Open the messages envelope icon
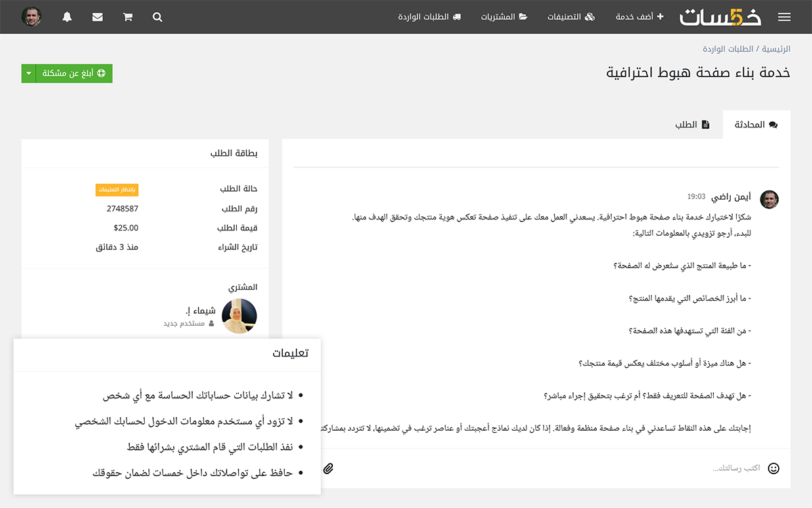This screenshot has width=812, height=508. (x=97, y=17)
